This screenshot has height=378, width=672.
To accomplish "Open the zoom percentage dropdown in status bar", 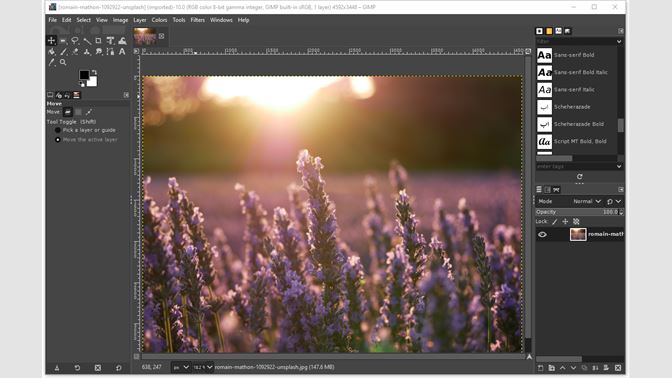I will click(x=203, y=367).
